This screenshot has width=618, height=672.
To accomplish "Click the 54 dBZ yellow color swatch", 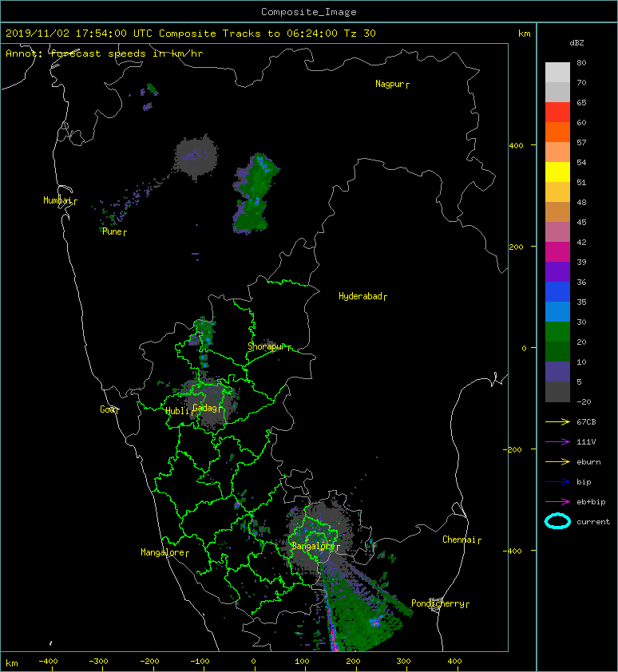I will [x=557, y=172].
